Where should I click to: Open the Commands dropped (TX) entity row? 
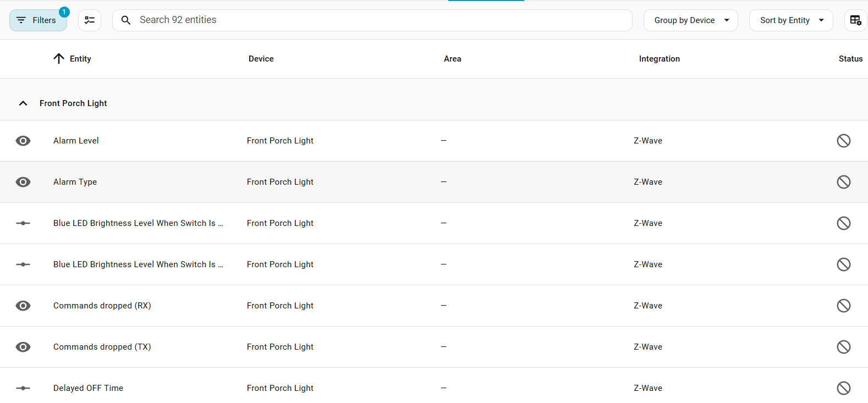102,347
